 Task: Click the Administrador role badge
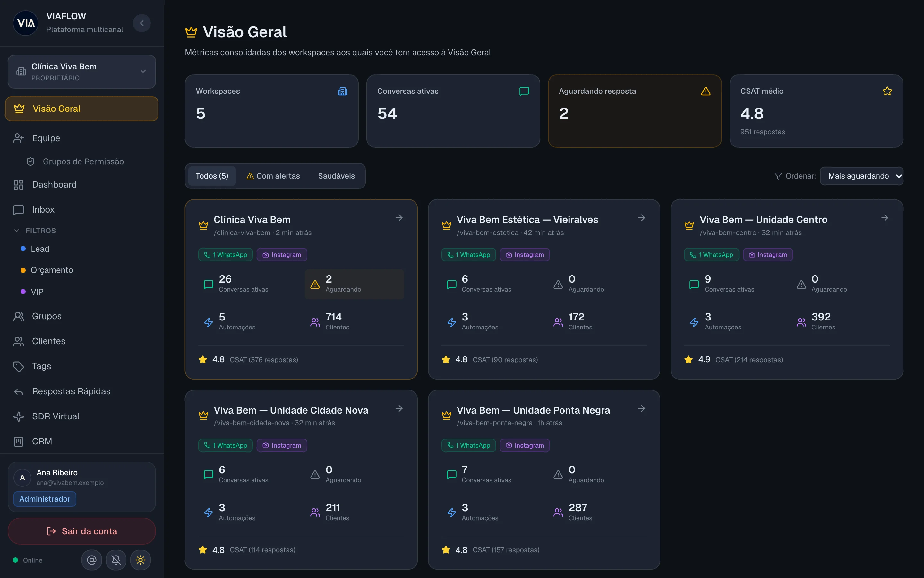[x=45, y=499]
